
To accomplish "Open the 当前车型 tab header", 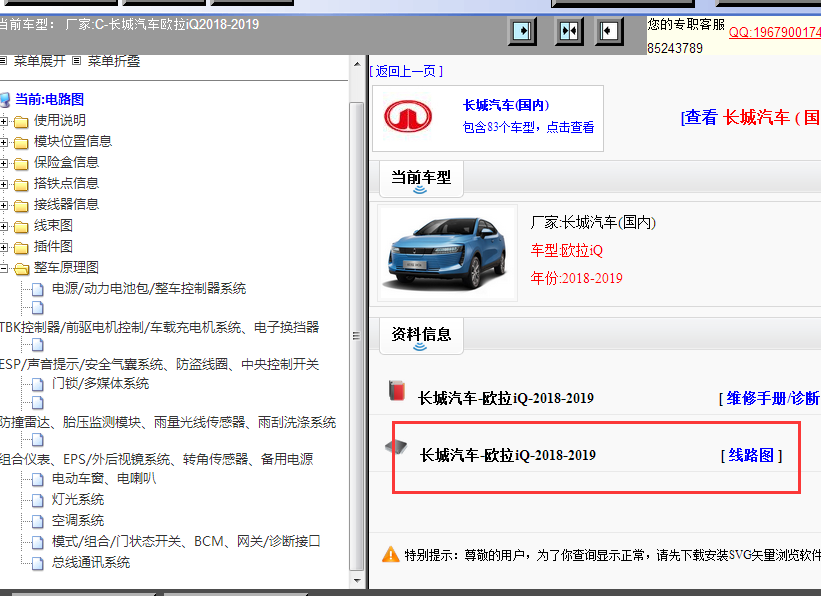I will 421,179.
